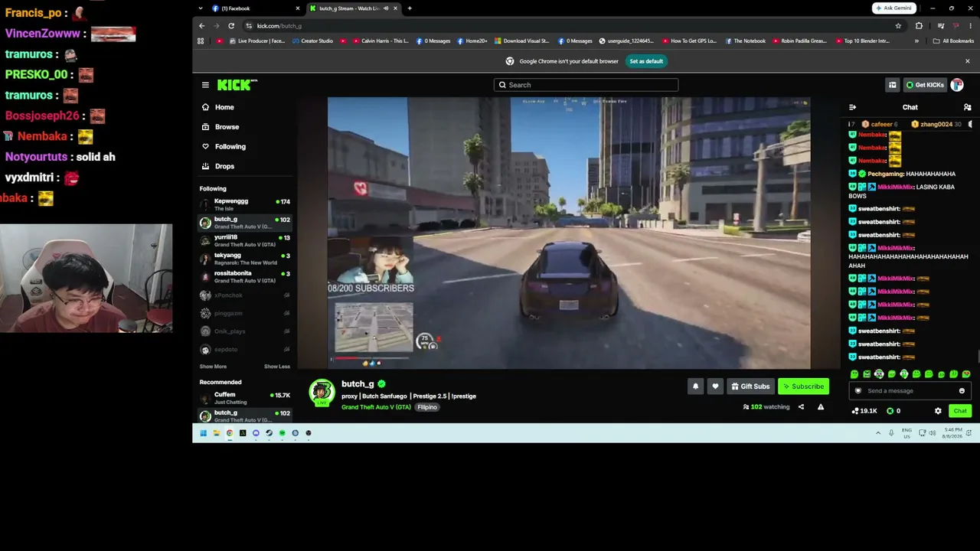The height and width of the screenshot is (551, 980).
Task: Share the stream using the share icon
Action: click(801, 407)
